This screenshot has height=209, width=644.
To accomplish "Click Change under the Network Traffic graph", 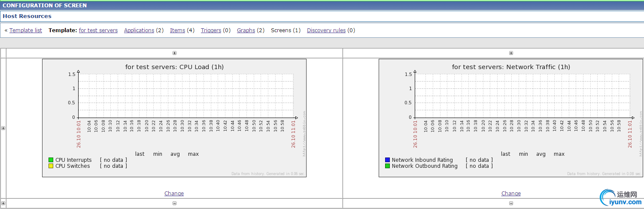I will point(511,194).
